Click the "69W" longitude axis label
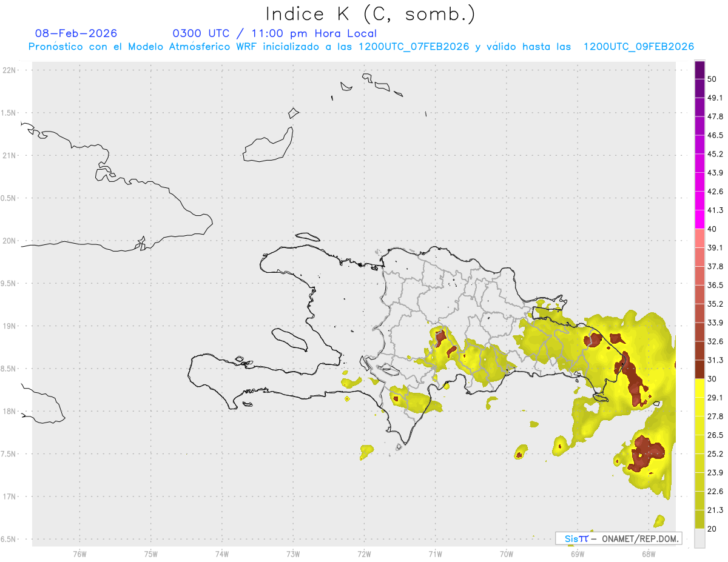Viewport: 728px width, 562px height. (578, 554)
